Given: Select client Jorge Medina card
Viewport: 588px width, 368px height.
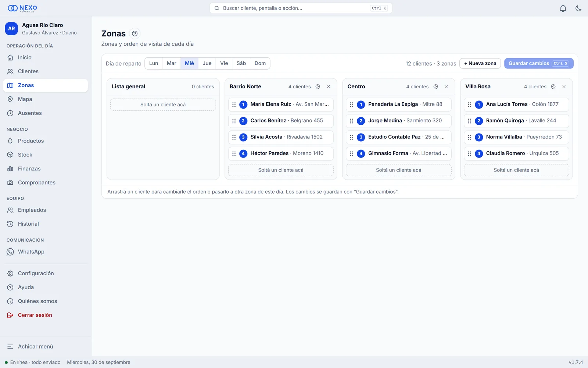Looking at the screenshot, I should point(399,121).
